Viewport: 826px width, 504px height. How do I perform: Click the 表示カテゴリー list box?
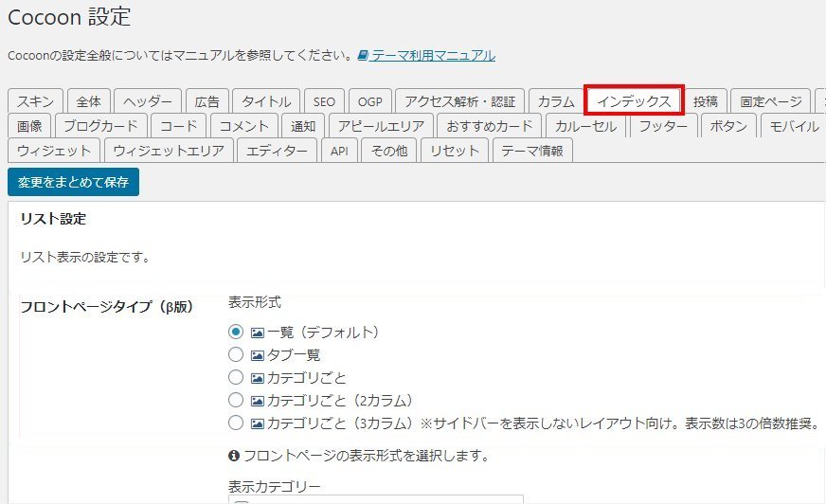click(x=376, y=498)
